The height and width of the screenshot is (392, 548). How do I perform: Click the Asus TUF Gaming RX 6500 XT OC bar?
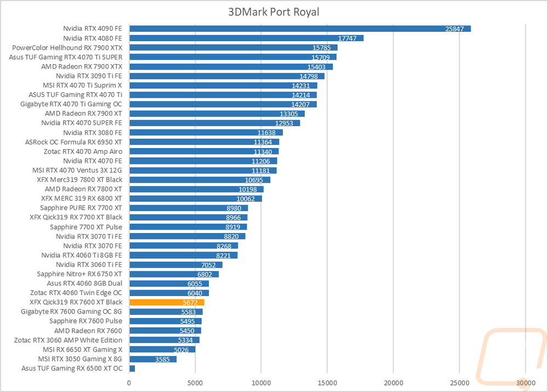[132, 368]
